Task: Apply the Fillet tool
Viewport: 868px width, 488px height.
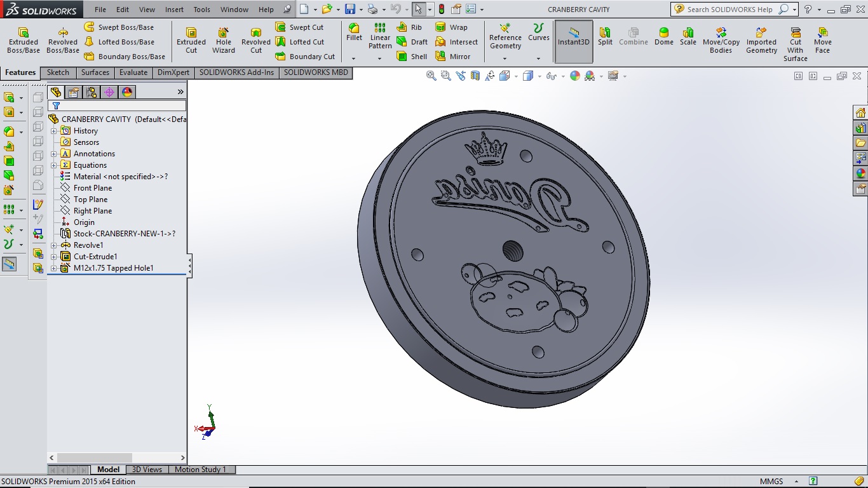Action: pyautogui.click(x=354, y=32)
